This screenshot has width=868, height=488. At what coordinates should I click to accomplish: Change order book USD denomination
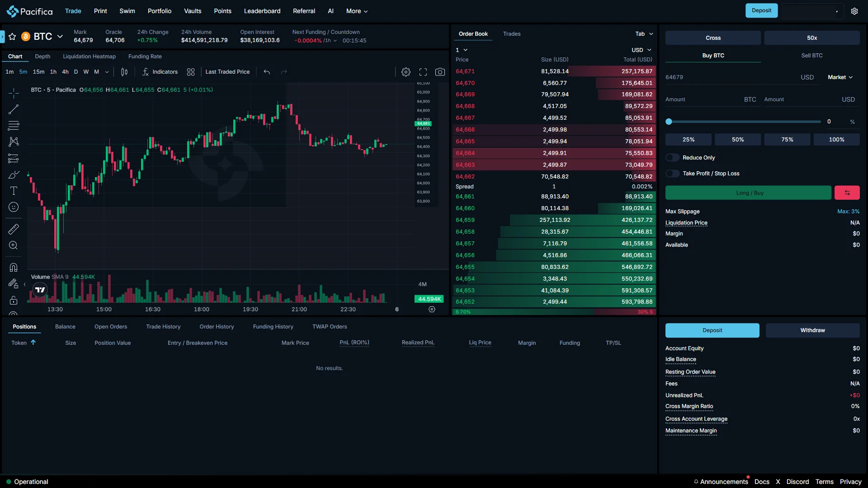click(642, 50)
